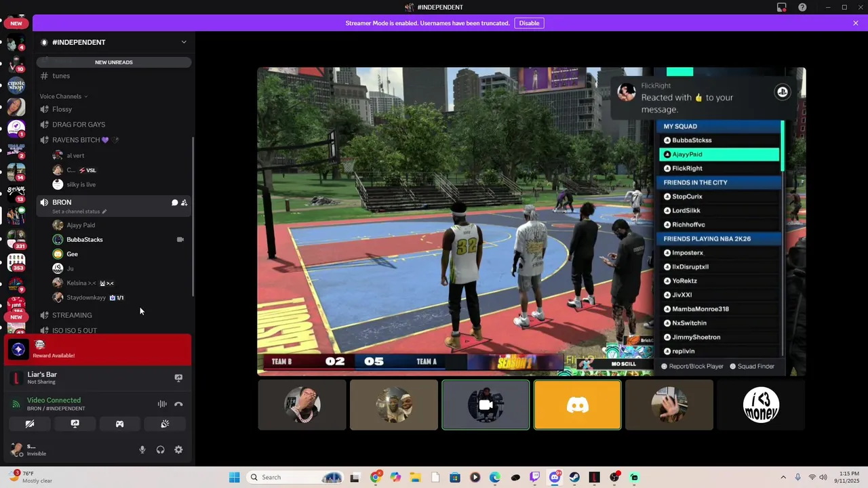Click the Windows taskbar Search box
868x488 pixels.
[x=296, y=477]
